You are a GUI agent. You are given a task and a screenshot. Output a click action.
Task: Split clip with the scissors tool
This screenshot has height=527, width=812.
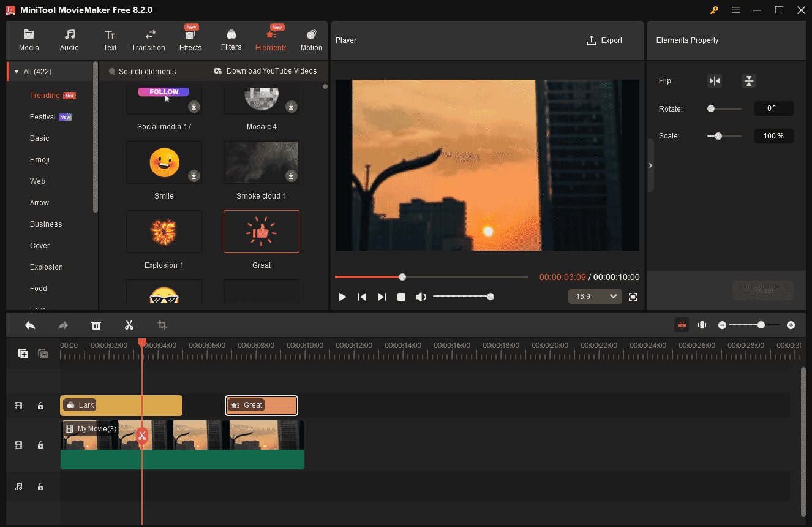pyautogui.click(x=129, y=325)
